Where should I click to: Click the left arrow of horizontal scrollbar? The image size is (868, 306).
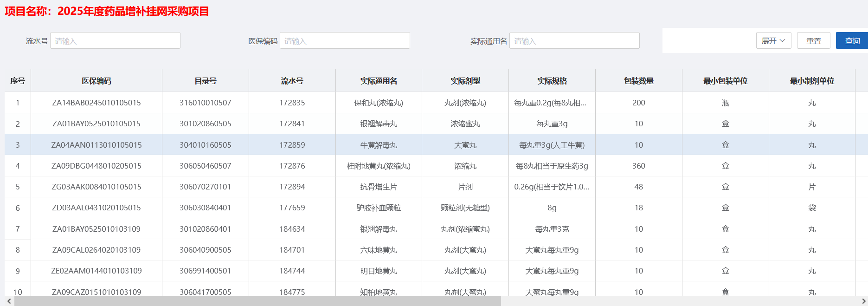(9, 301)
